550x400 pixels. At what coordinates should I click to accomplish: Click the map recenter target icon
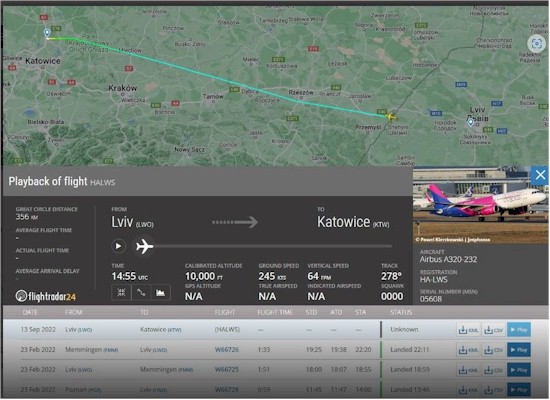click(x=536, y=44)
